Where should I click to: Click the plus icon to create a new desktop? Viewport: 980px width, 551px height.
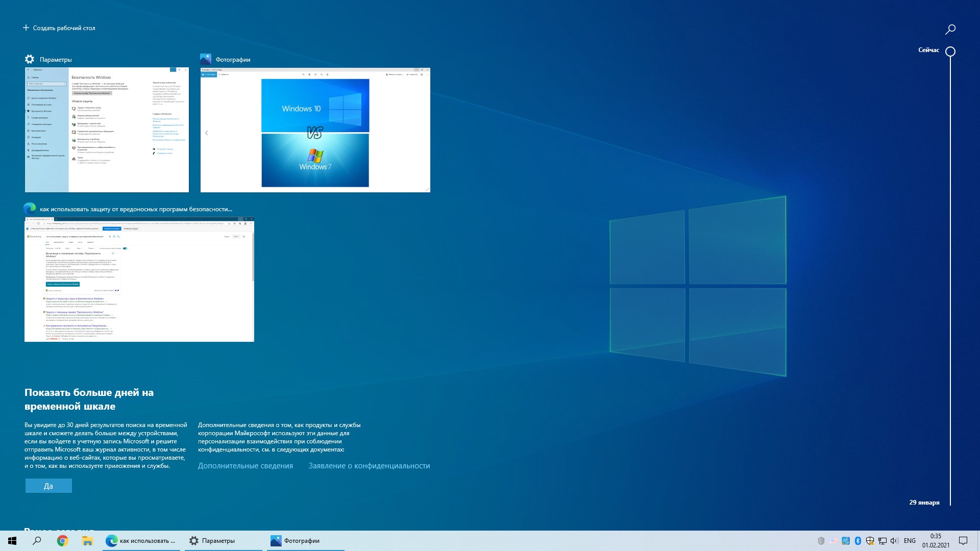pyautogui.click(x=26, y=28)
